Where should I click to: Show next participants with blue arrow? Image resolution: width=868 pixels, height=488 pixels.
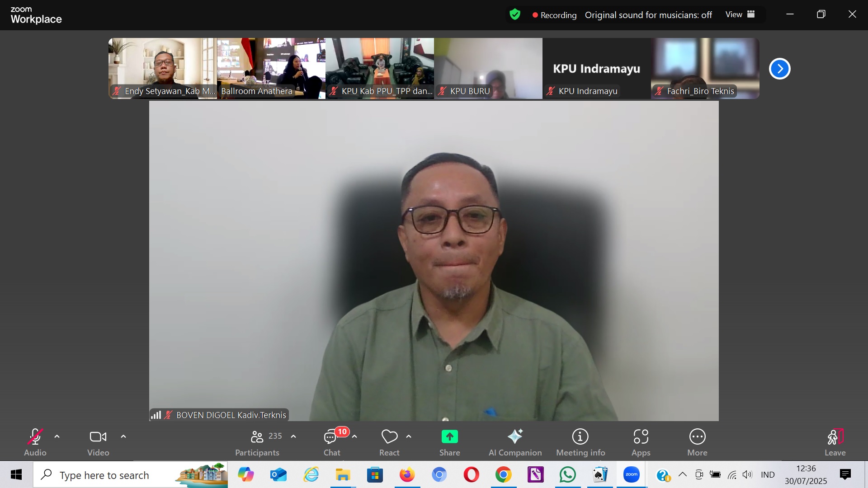tap(779, 69)
